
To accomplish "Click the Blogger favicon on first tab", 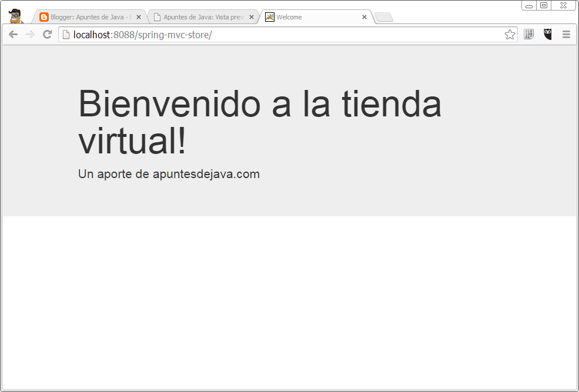I will click(44, 17).
